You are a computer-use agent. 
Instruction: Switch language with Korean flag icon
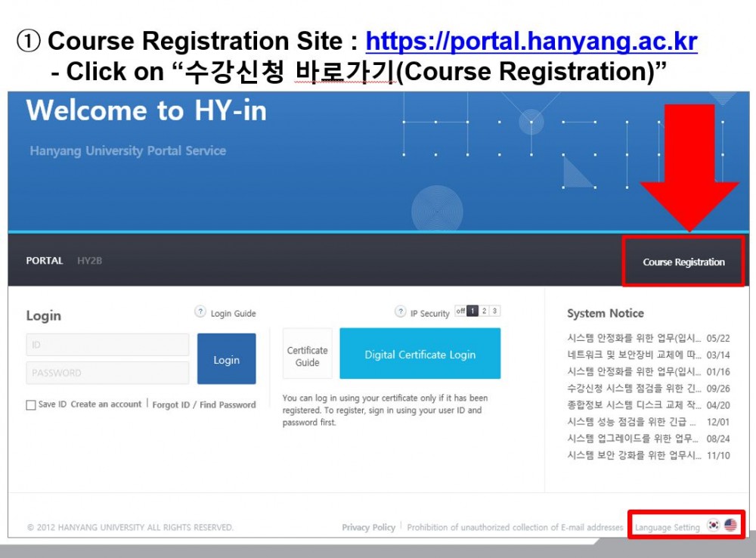click(714, 525)
